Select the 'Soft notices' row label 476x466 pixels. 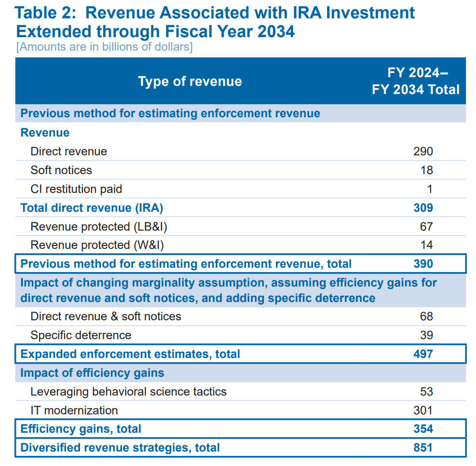click(61, 170)
